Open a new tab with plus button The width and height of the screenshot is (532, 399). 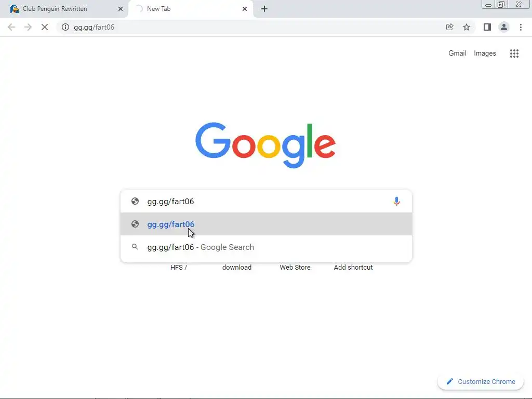[x=264, y=9]
